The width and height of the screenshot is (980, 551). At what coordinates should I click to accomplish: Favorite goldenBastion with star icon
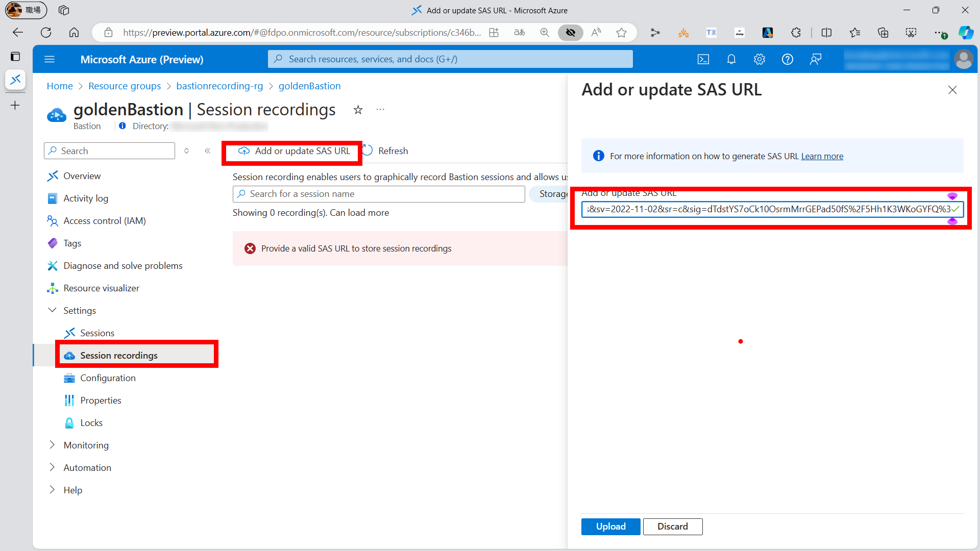(358, 110)
